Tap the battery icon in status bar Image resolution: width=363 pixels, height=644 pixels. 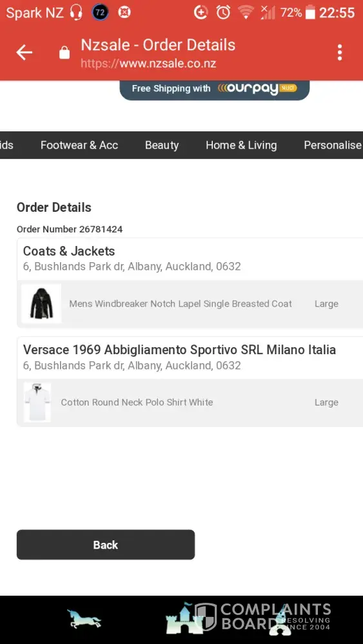pos(310,13)
